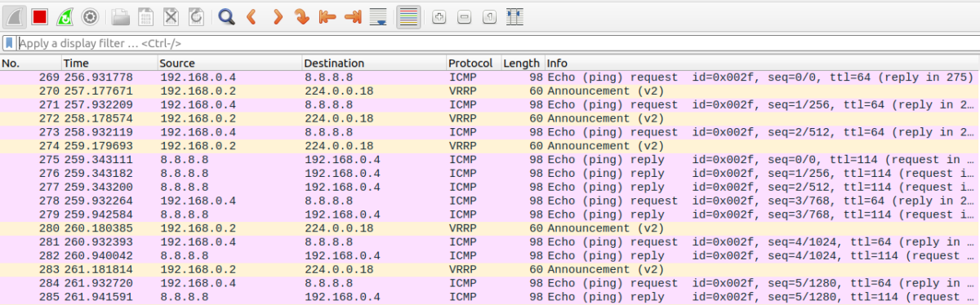The width and height of the screenshot is (980, 305).
Task: Select time 260.932393 in packet 281
Action: (98, 242)
